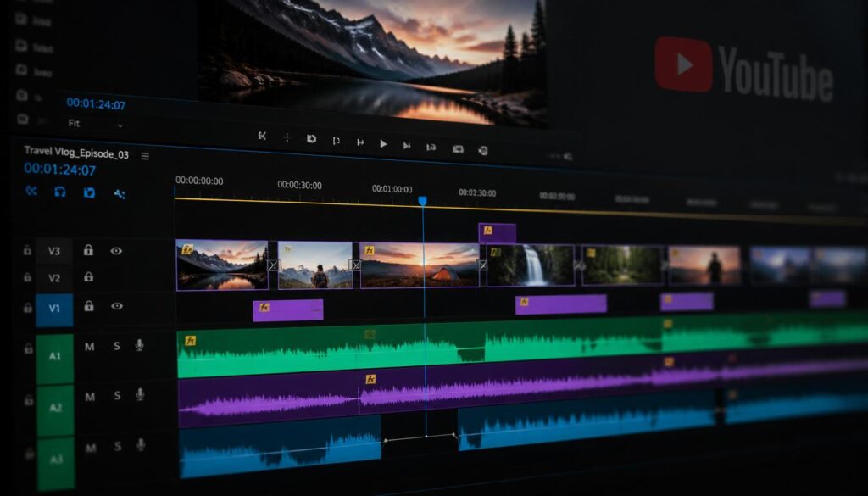Solo audio track A2
This screenshot has height=496, width=868.
point(117,396)
